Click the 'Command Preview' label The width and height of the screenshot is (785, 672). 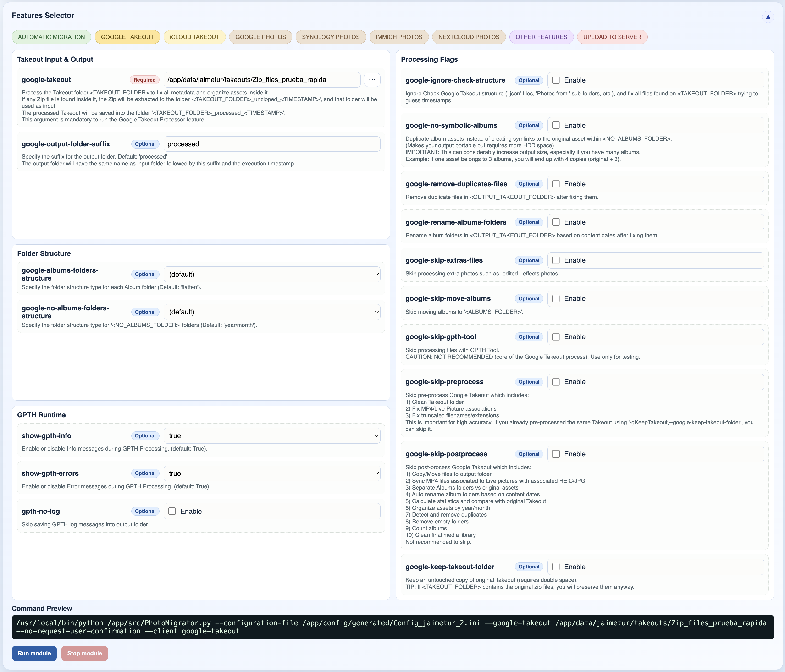point(42,608)
